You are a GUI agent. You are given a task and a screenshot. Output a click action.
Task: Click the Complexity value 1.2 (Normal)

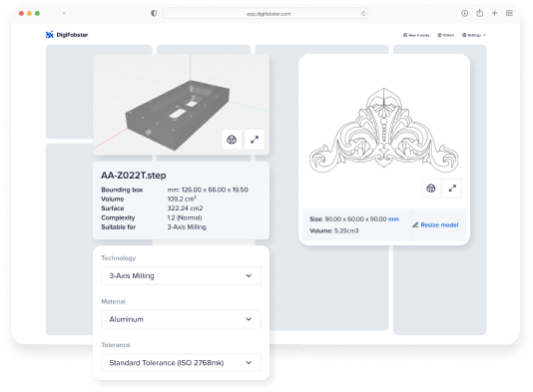(185, 217)
